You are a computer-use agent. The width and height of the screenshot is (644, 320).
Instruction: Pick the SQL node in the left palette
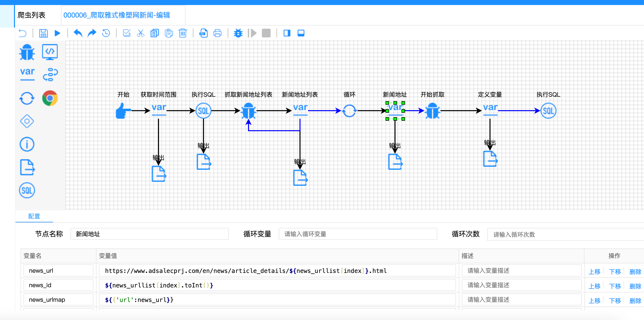pos(27,190)
